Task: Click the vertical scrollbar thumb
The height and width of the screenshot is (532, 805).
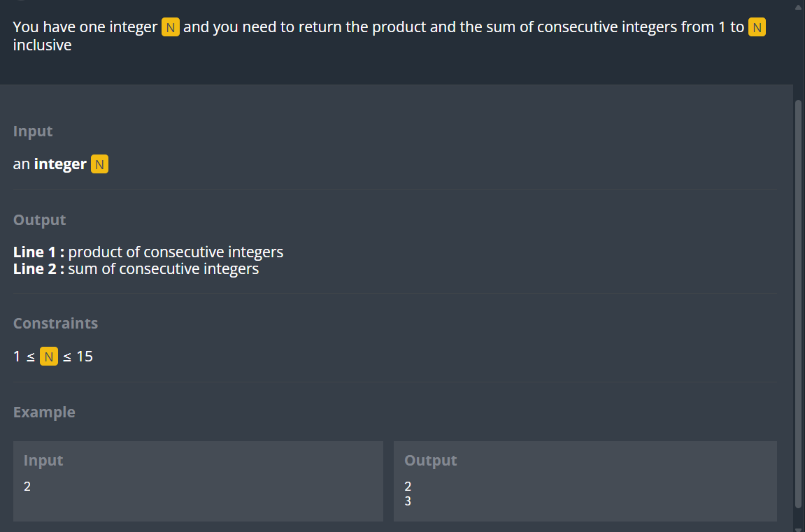Action: [x=798, y=303]
